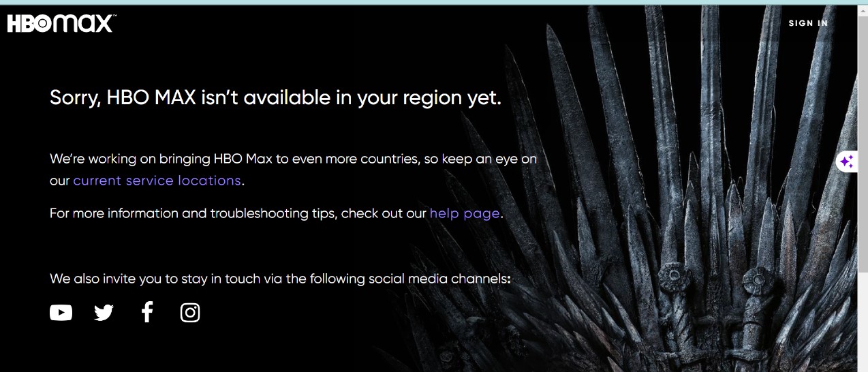
Task: Click the scrollbar up arrow
Action: click(863, 11)
